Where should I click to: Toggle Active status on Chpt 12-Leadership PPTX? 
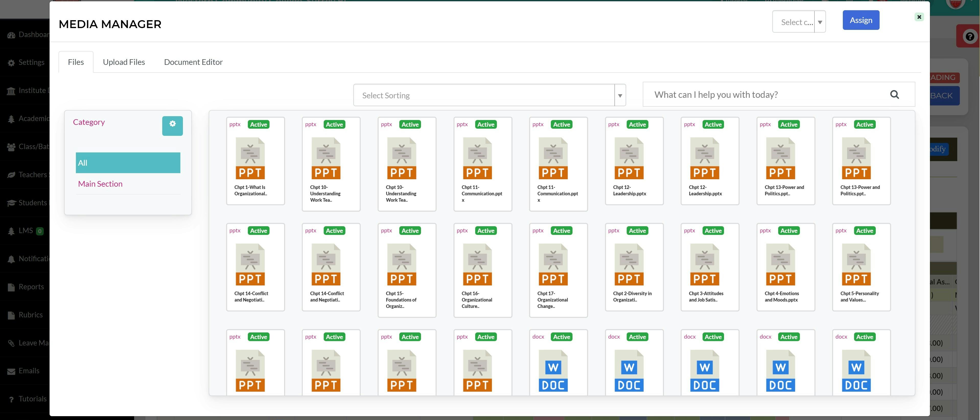(x=637, y=124)
